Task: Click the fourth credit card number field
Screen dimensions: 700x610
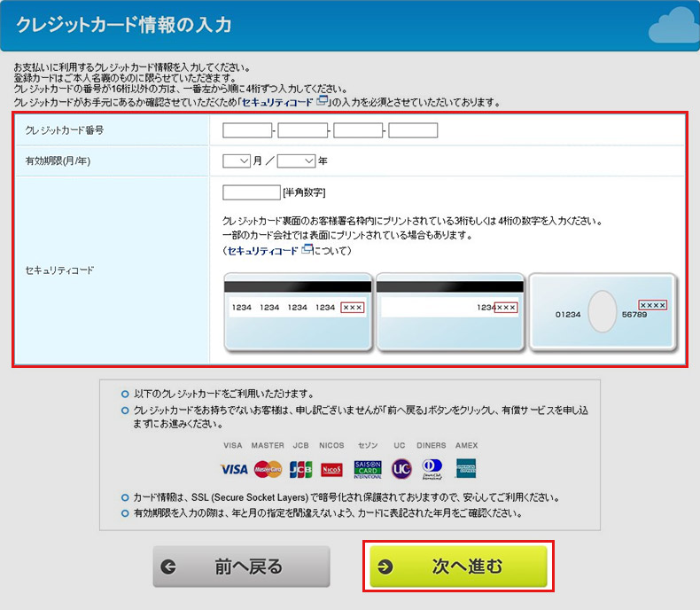Action: [x=413, y=131]
